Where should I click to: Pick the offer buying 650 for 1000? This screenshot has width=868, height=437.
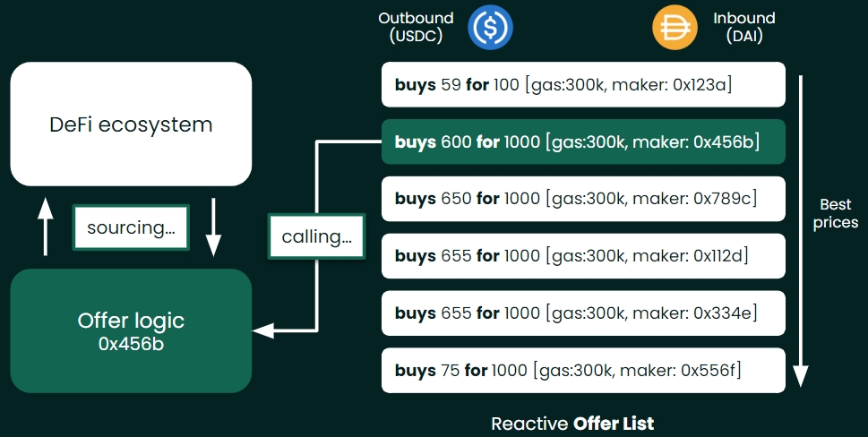coord(583,199)
